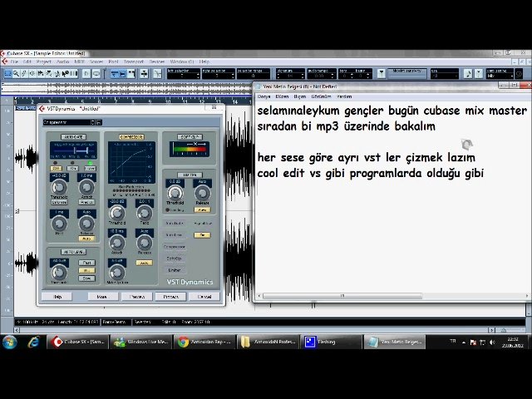Viewport: 532px width, 399px height.
Task: Open the Biçim menu in Notepad
Action: [x=299, y=96]
